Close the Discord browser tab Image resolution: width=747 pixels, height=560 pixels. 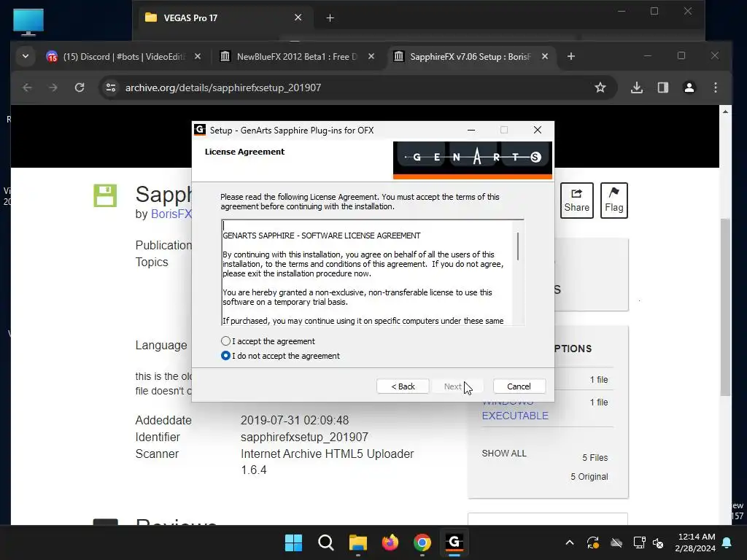pyautogui.click(x=198, y=57)
